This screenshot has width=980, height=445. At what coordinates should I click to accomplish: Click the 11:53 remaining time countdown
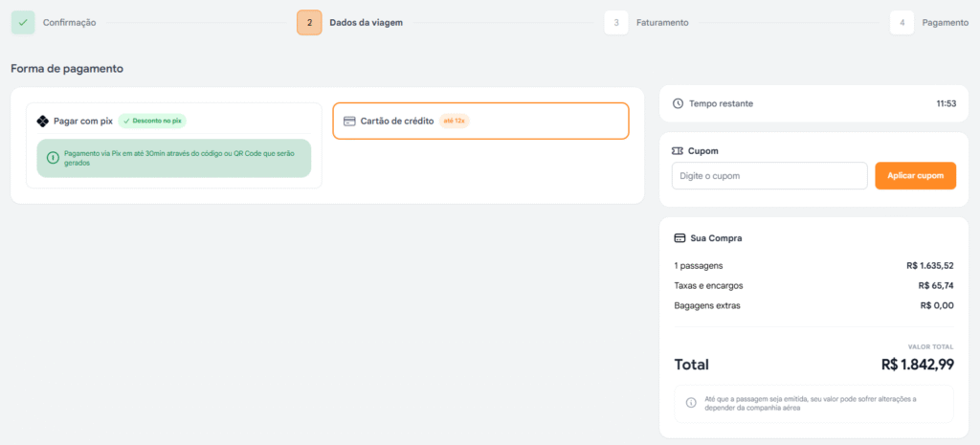click(946, 103)
